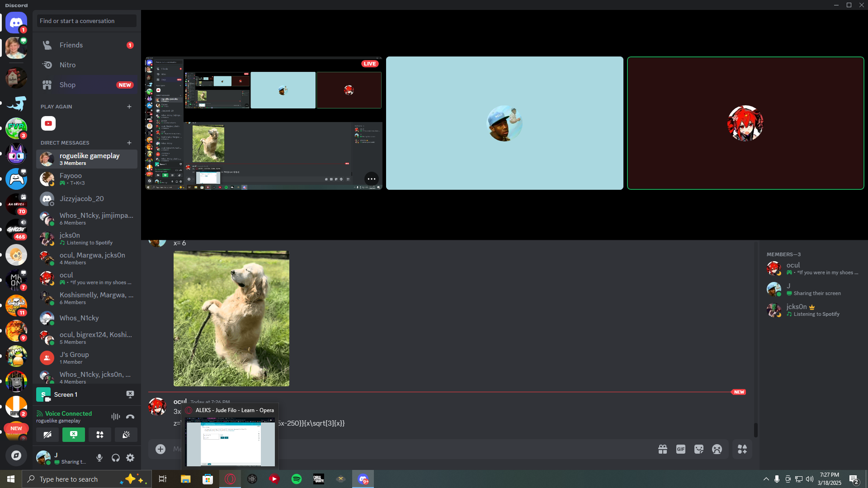This screenshot has width=868, height=488.
Task: Open the FVR server icon
Action: pos(16,128)
